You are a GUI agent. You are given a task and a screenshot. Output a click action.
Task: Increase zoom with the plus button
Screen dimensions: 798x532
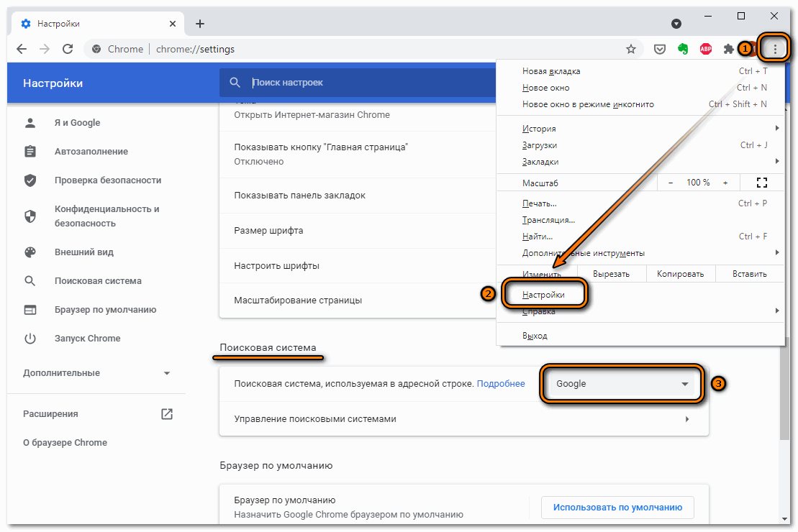point(725,183)
